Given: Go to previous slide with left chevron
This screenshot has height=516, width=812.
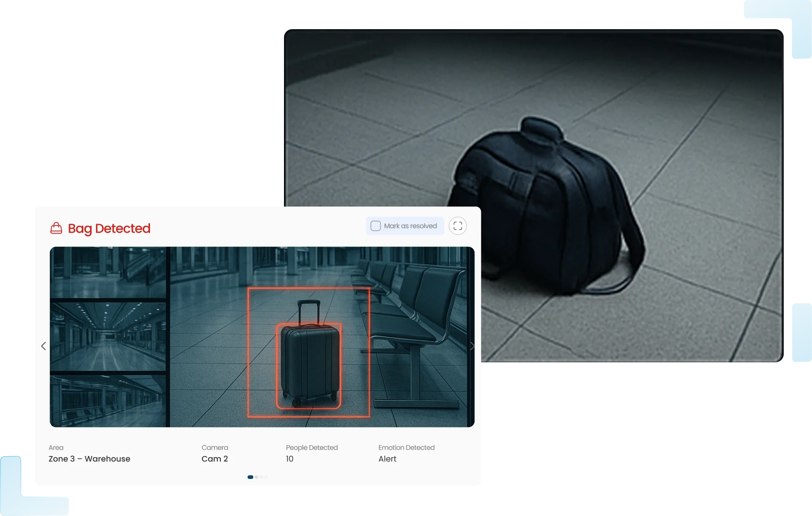Looking at the screenshot, I should click(43, 346).
